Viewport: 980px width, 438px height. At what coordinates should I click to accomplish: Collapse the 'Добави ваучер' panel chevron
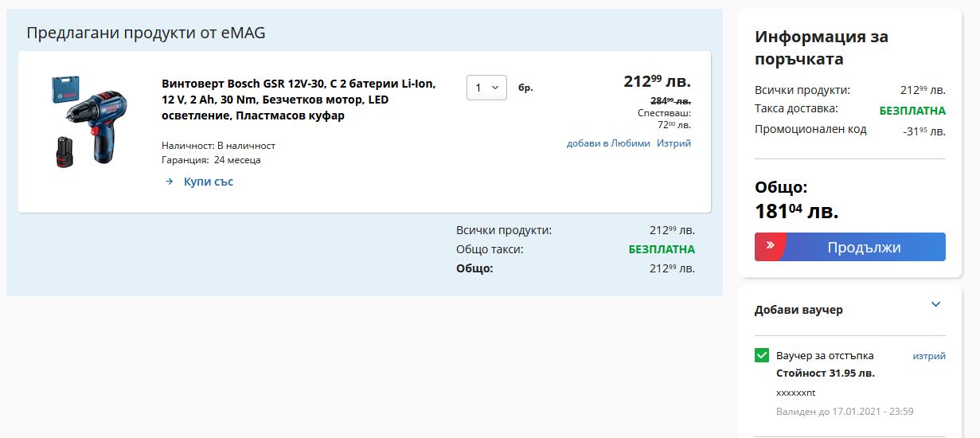936,304
